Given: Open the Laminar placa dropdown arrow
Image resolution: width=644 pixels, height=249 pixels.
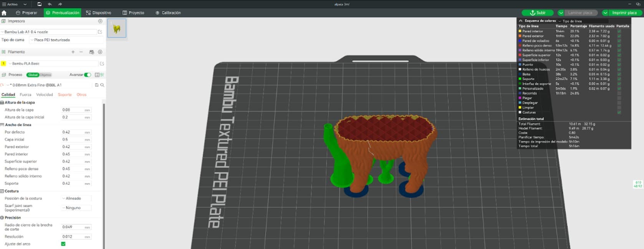Looking at the screenshot, I should [x=561, y=13].
